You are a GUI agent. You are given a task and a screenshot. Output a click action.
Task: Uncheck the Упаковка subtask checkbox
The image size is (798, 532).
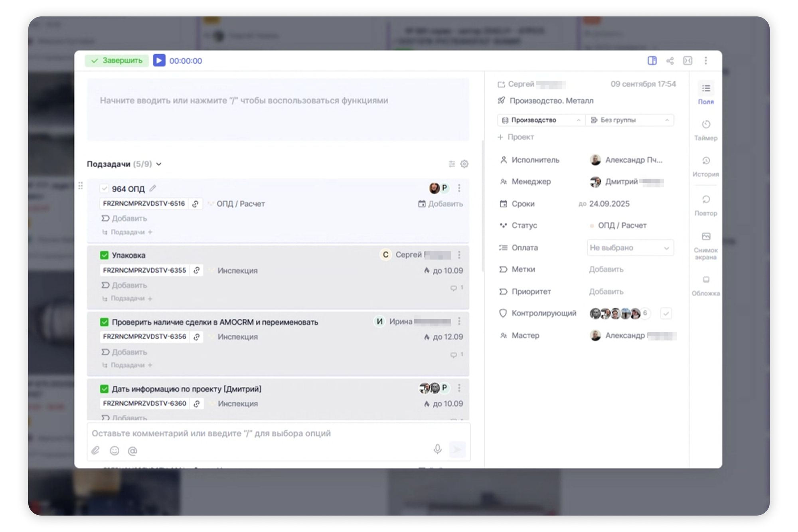point(104,255)
